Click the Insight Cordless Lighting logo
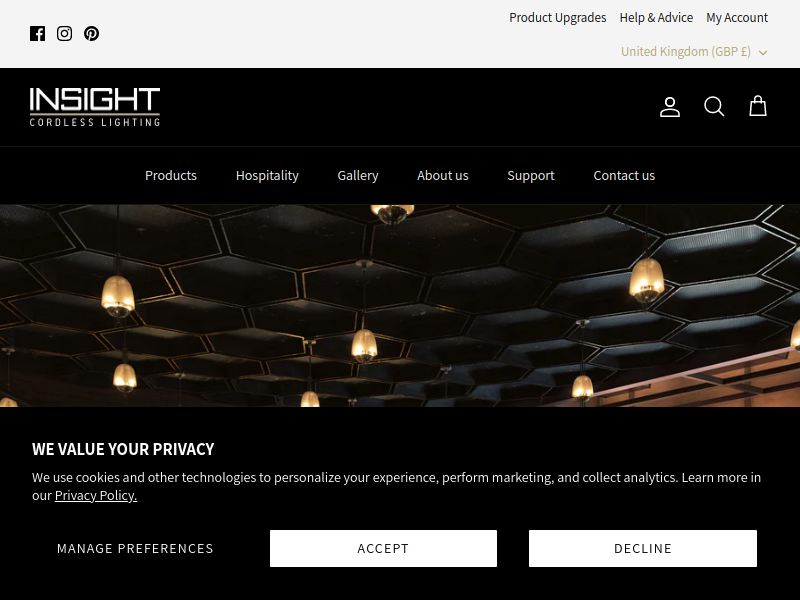The width and height of the screenshot is (800, 600). 95,107
